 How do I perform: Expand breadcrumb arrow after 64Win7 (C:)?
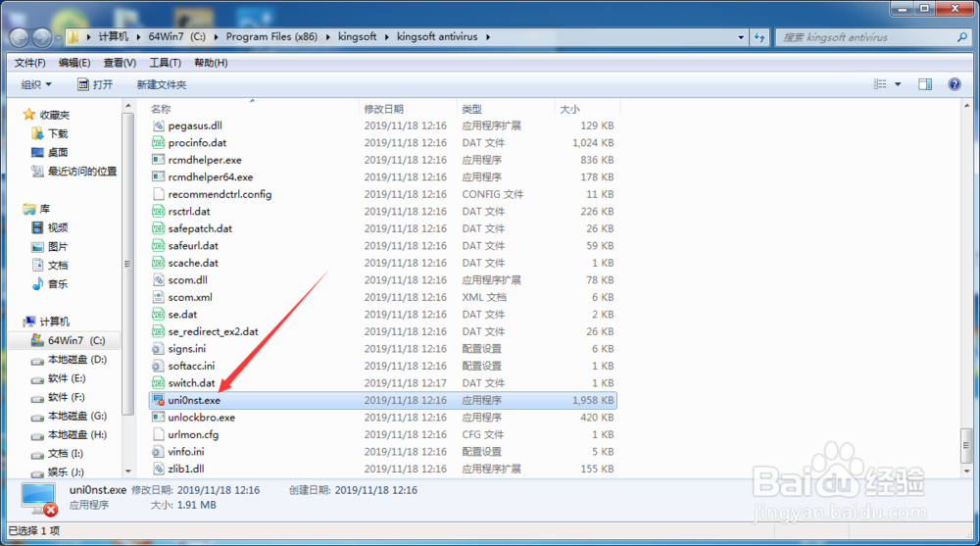[216, 37]
